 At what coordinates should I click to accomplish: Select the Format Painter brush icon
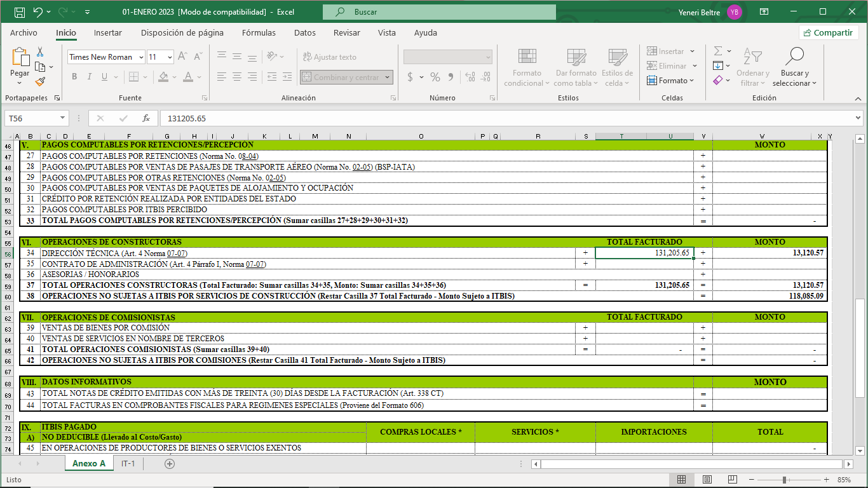(x=40, y=81)
